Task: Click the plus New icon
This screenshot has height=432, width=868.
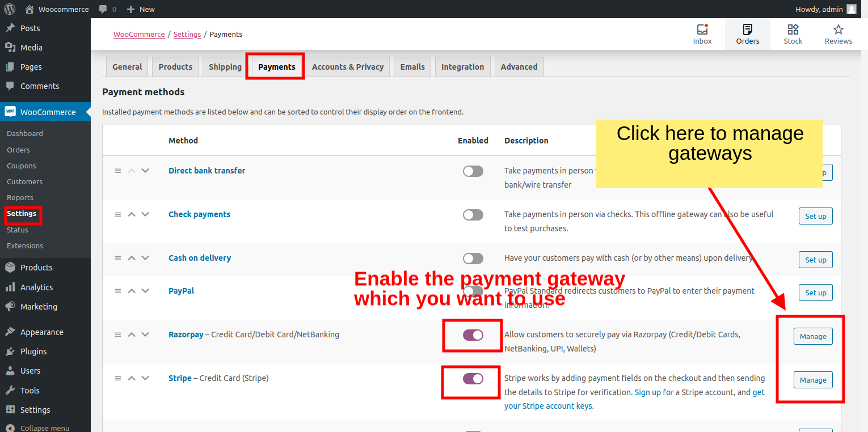Action: click(130, 9)
